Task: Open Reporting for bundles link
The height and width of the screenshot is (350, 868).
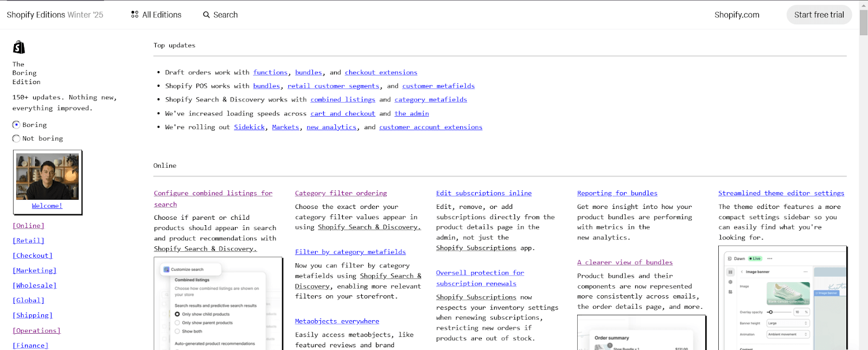Action: tap(617, 193)
